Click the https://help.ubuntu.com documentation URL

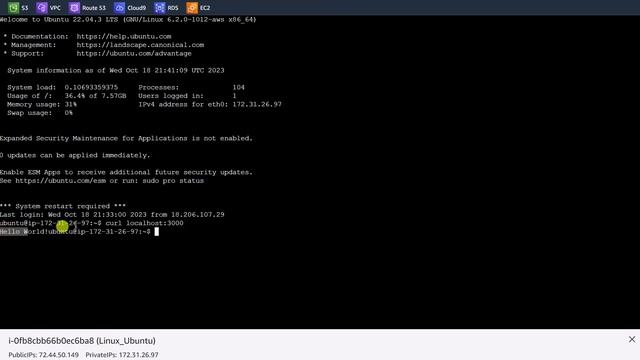click(x=124, y=36)
